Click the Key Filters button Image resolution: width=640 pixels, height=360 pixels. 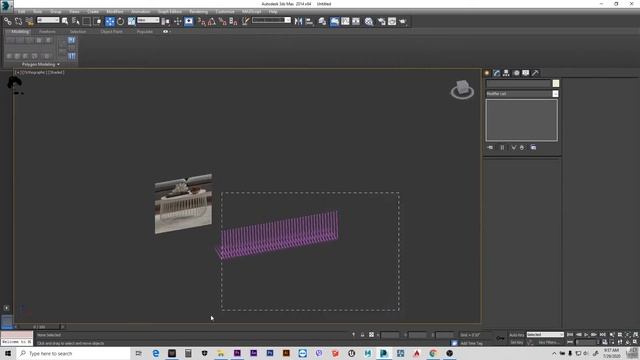548,342
